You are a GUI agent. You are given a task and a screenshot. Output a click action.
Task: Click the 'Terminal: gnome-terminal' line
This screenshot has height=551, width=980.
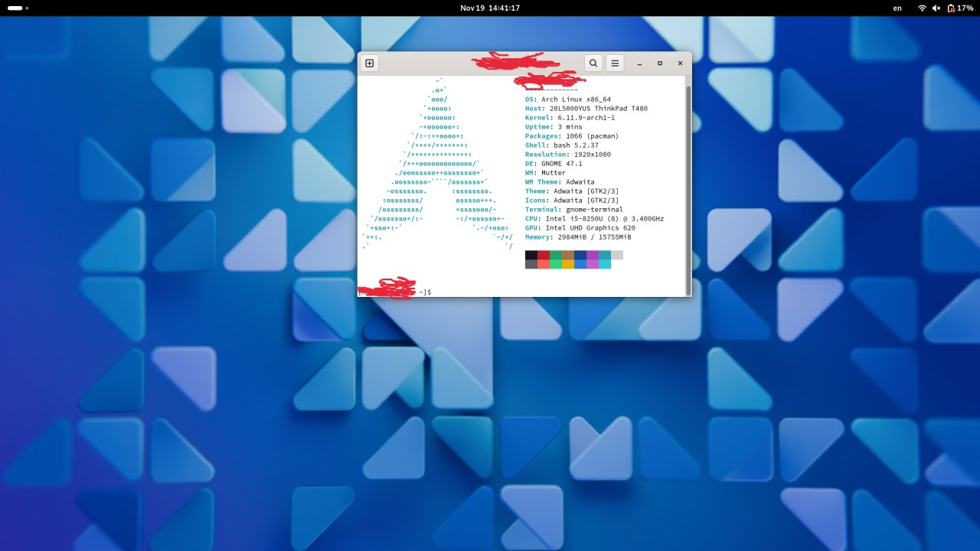coord(574,210)
